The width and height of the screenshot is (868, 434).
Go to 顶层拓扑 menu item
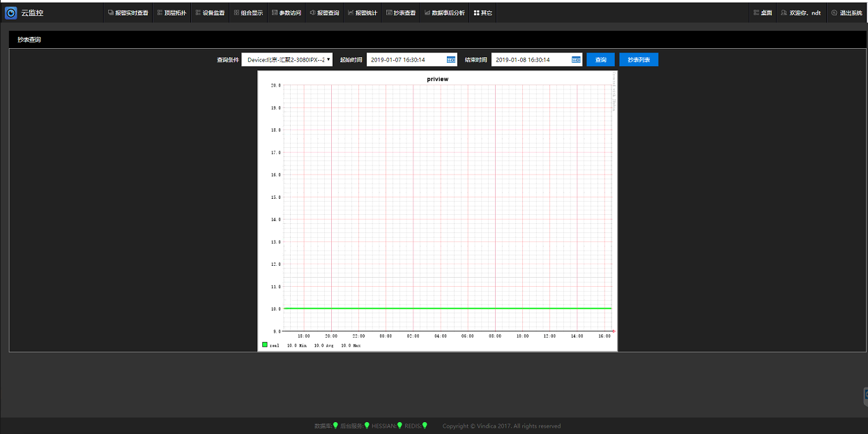pos(171,13)
